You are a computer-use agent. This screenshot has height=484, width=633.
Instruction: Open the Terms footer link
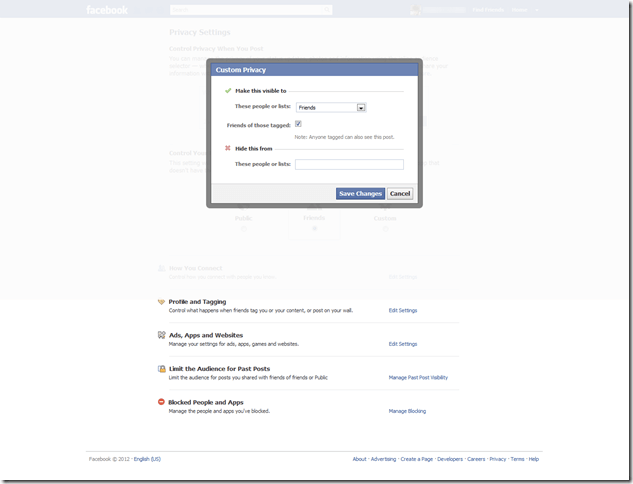(518, 459)
